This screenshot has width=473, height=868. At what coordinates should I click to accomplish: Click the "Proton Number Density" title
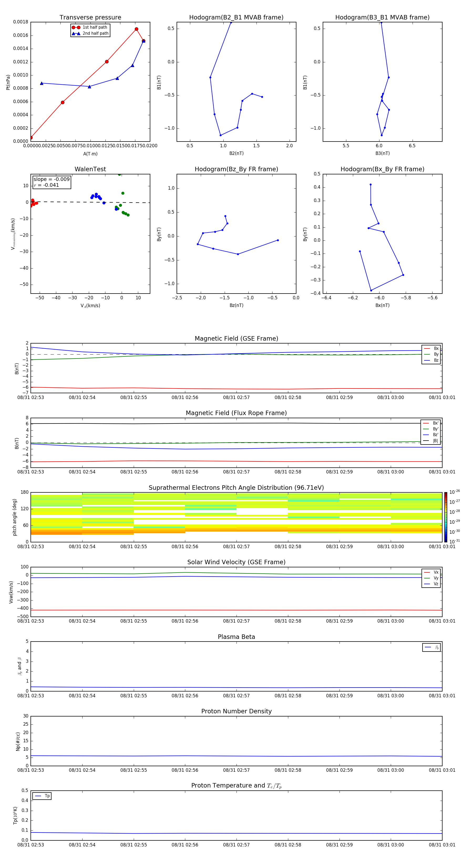(x=236, y=711)
